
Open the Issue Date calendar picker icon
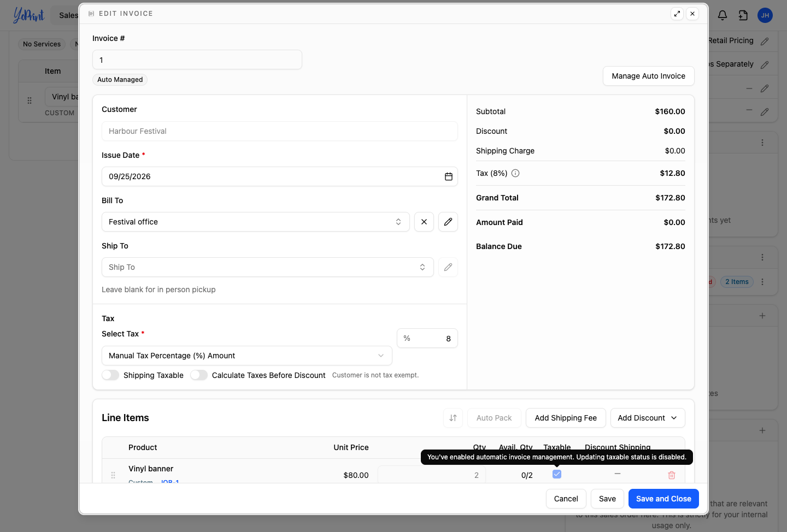(x=449, y=176)
